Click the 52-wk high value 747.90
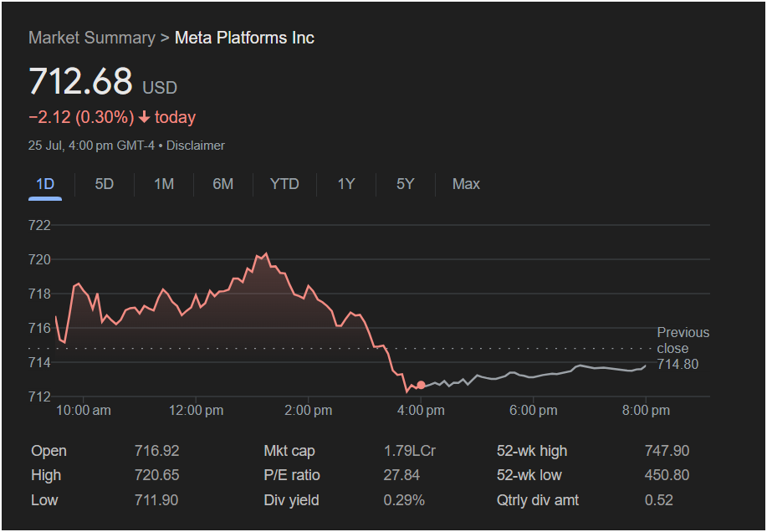 (x=667, y=451)
